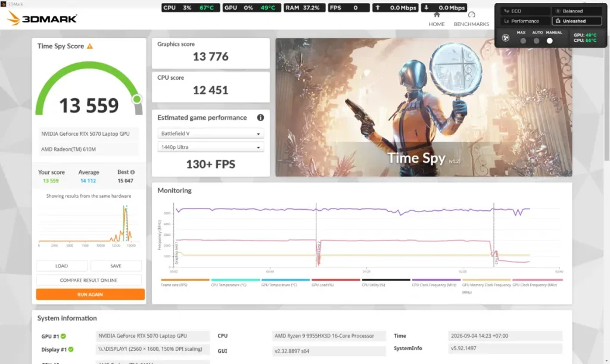Click the Best score info icon

coord(133,172)
